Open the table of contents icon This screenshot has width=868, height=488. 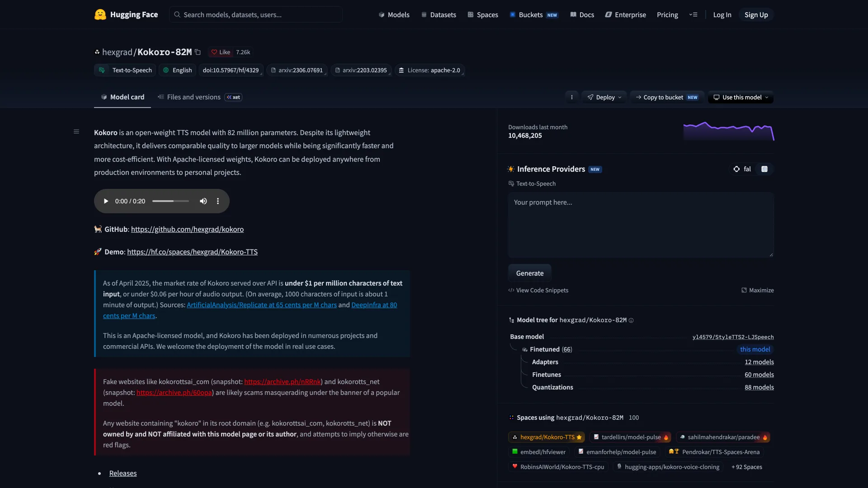(x=76, y=131)
